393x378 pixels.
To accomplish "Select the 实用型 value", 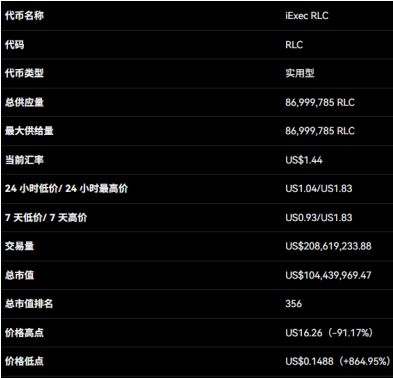I will [300, 73].
